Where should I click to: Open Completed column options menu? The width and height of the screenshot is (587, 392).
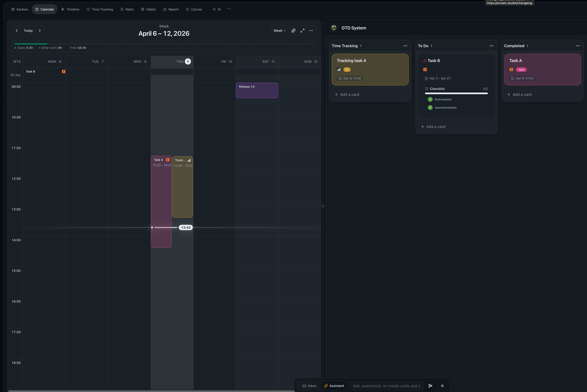578,46
